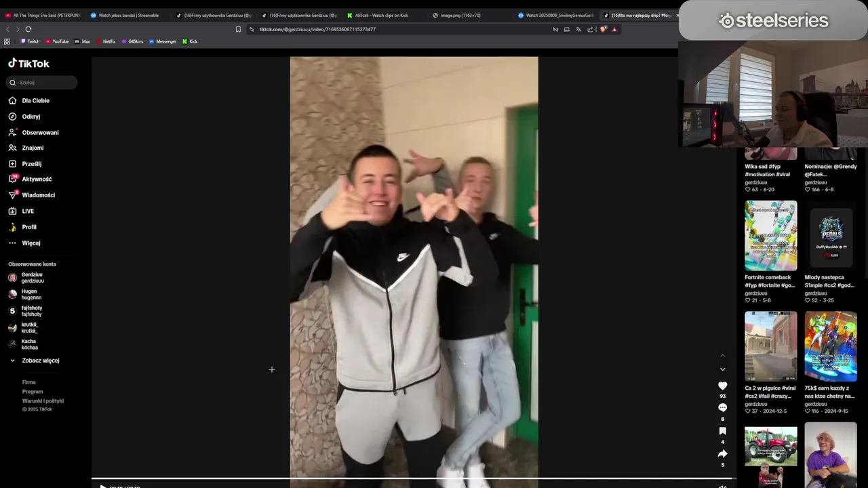This screenshot has width=868, height=488.
Task: Go to next video with down chevron
Action: coord(722,369)
